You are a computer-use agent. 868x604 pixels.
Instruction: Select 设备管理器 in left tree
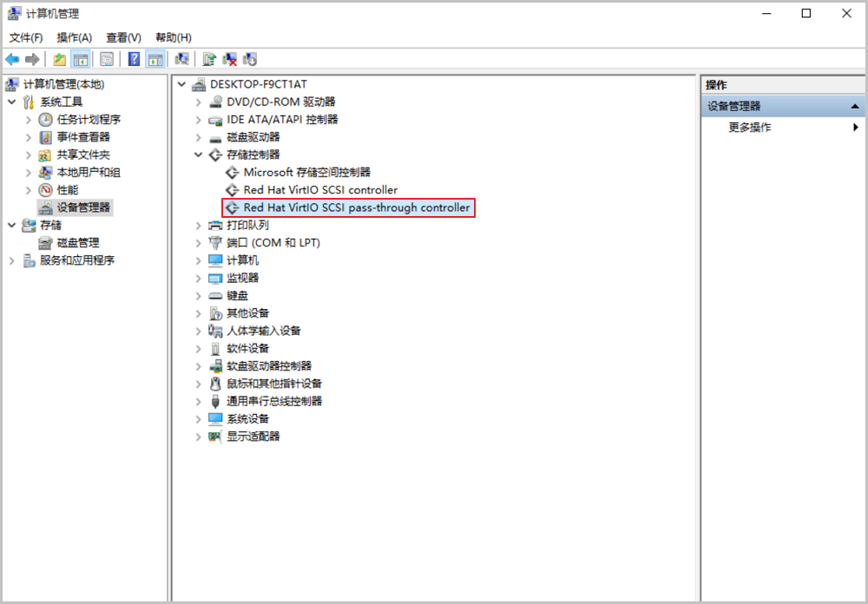[83, 207]
